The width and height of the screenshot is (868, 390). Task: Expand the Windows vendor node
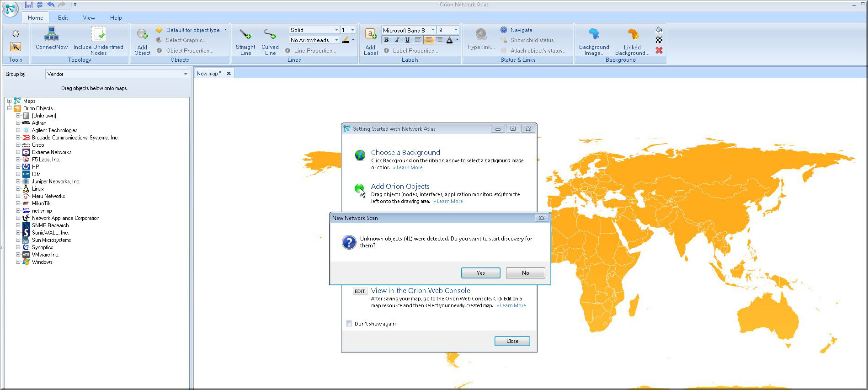click(18, 262)
